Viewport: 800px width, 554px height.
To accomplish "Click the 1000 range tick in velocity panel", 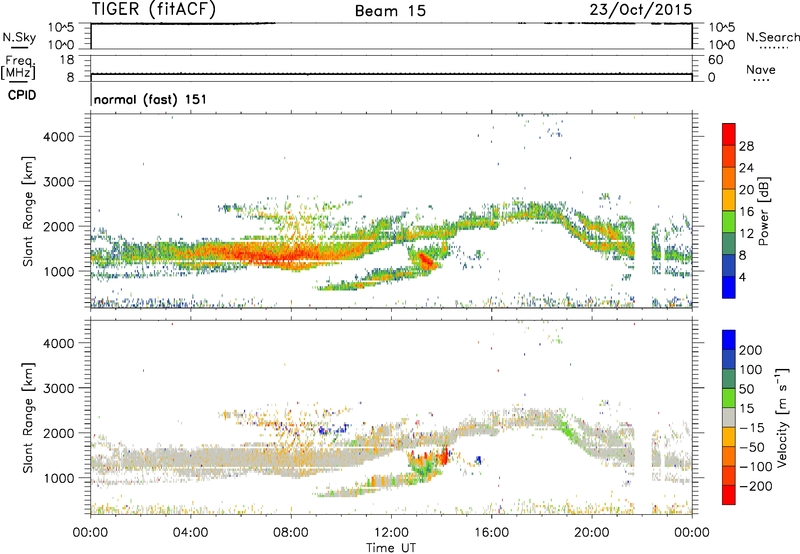I will coord(58,478).
